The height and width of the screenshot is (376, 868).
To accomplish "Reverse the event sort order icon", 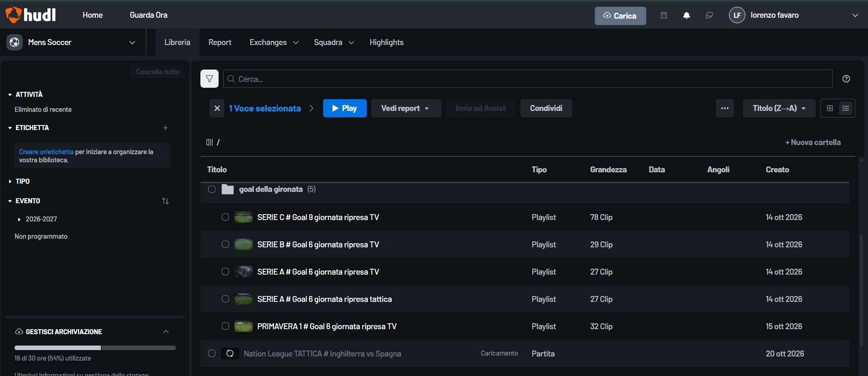I will (x=165, y=201).
